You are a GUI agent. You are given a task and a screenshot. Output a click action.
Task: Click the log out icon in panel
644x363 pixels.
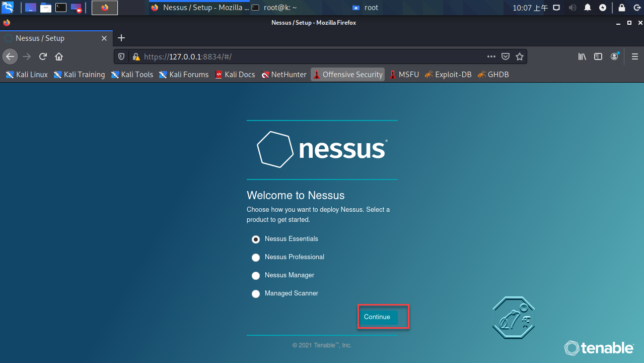coord(637,8)
